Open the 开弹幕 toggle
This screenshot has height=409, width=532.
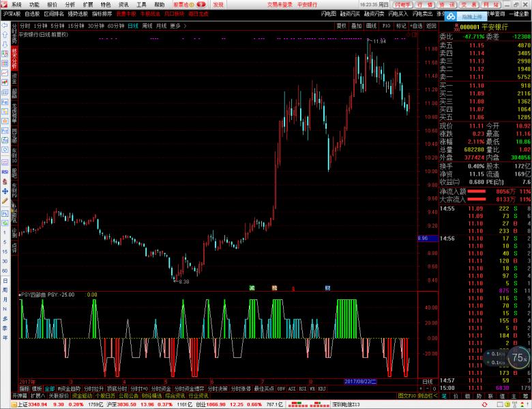[x=20, y=396]
